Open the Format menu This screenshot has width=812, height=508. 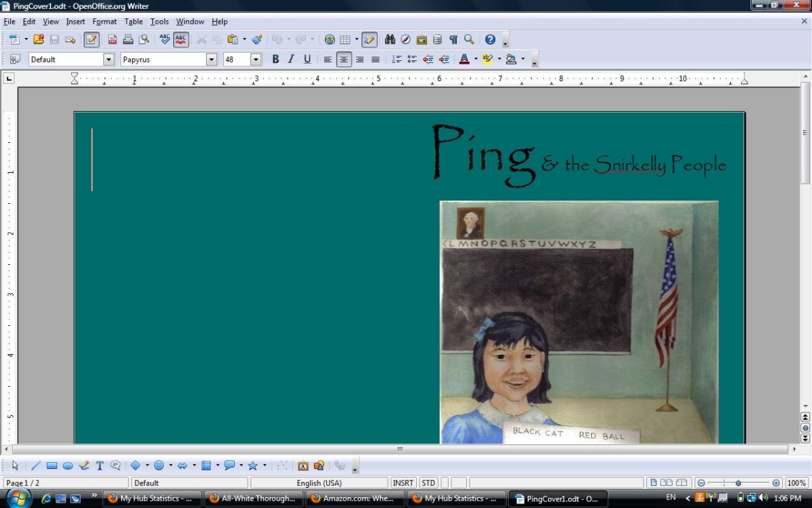pyautogui.click(x=104, y=21)
